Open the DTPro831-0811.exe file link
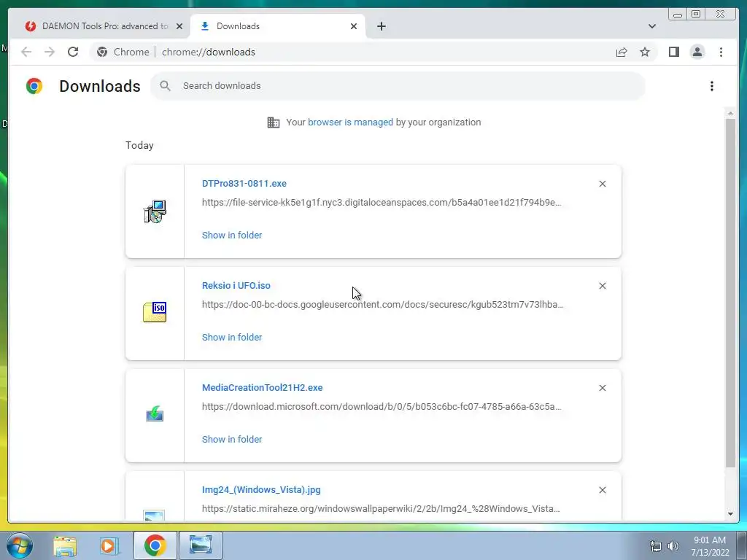Screen dimensions: 747x560 tap(244, 183)
